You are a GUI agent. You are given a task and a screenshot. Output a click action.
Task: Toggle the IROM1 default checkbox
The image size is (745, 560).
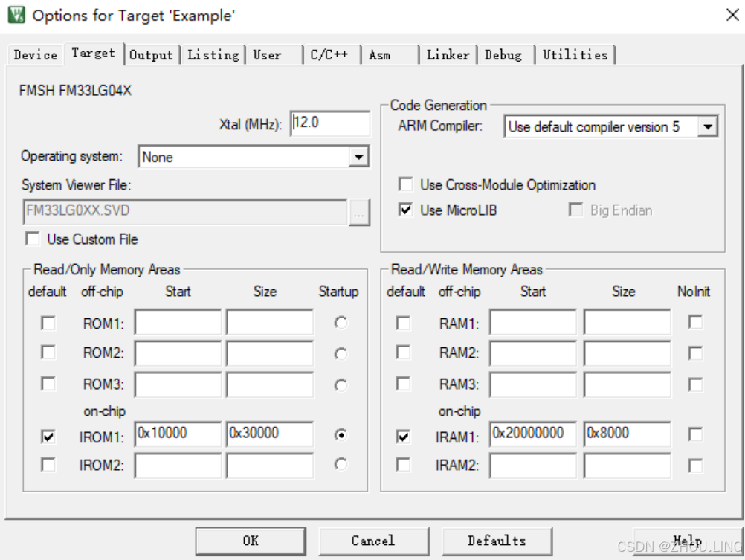48,437
